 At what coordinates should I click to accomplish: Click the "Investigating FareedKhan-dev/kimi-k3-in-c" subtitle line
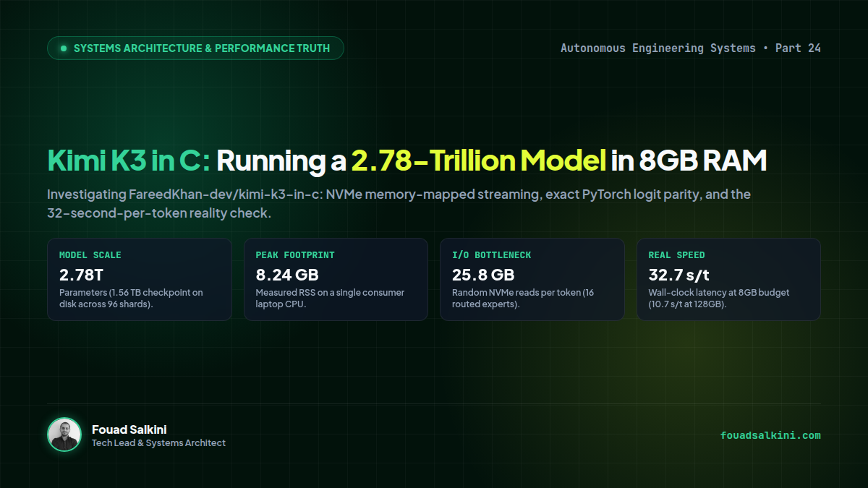pyautogui.click(x=399, y=194)
